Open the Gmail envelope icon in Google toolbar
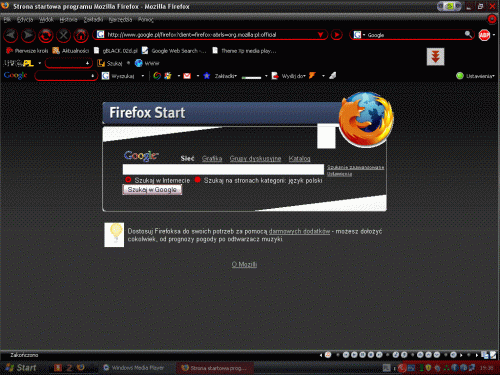This screenshot has width=500, height=375. (187, 76)
